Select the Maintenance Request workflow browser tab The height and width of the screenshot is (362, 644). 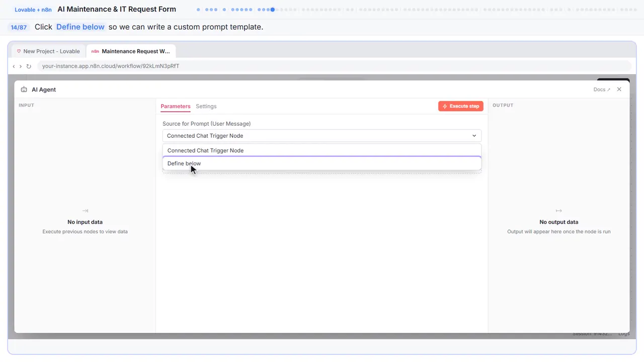point(131,51)
